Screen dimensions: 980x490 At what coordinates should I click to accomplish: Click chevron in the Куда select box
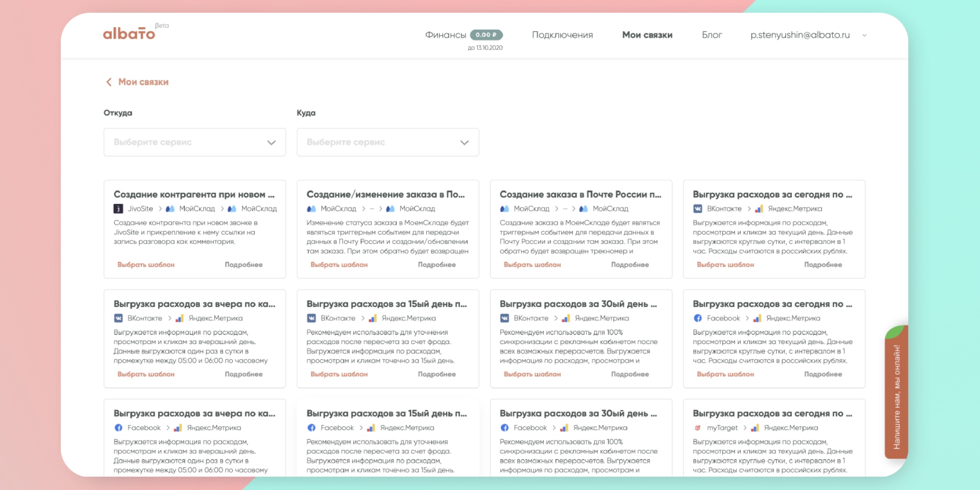click(x=465, y=143)
